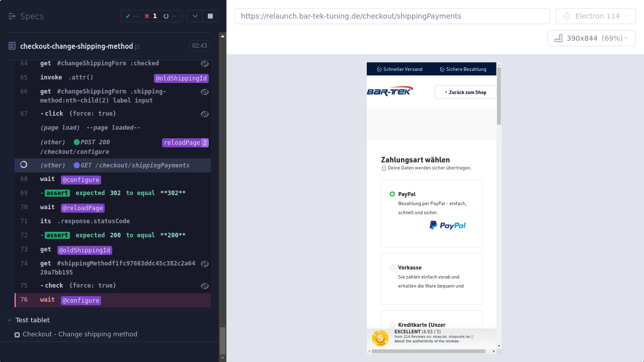Open the Checkout - Change shipping method test
Viewport: 644px width, 362px height.
pos(79,334)
